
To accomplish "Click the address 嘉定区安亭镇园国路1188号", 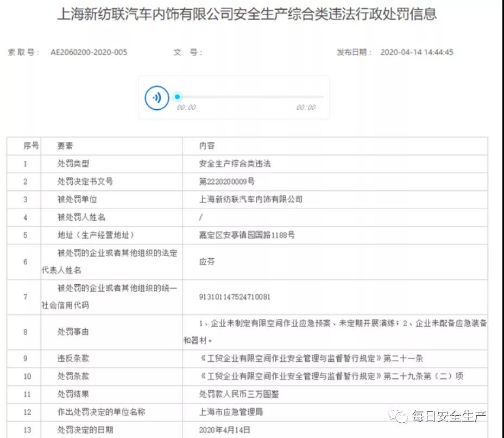I will coord(246,235).
